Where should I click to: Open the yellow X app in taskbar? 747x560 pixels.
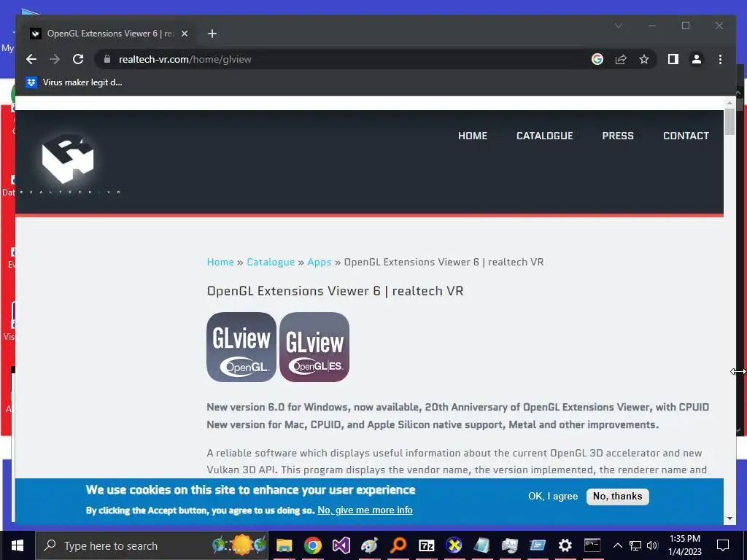point(454,545)
